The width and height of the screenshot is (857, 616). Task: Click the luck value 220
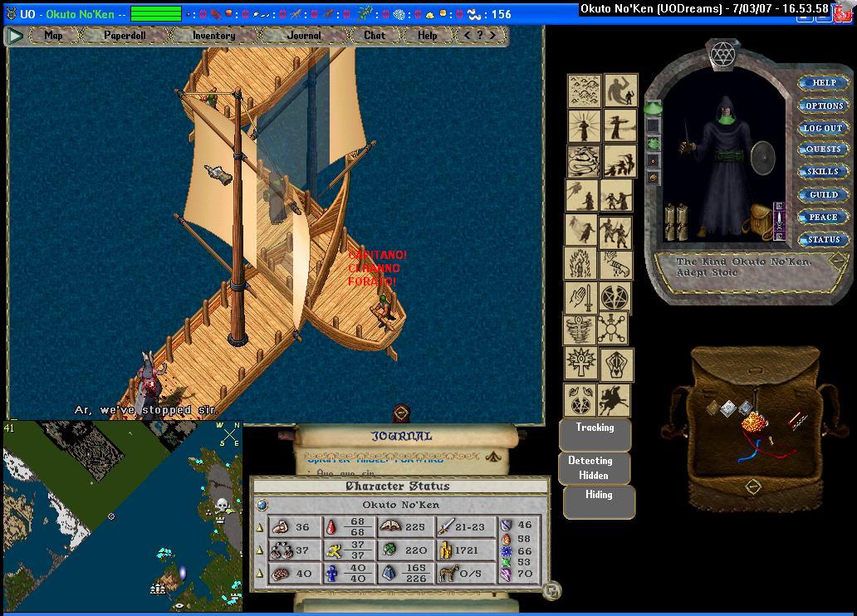(x=416, y=550)
